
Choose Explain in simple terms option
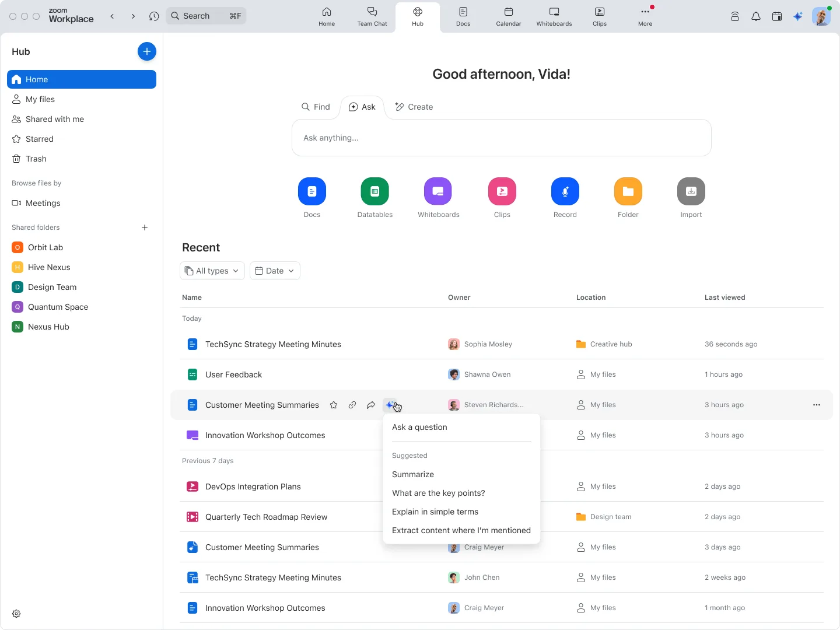[x=435, y=512]
